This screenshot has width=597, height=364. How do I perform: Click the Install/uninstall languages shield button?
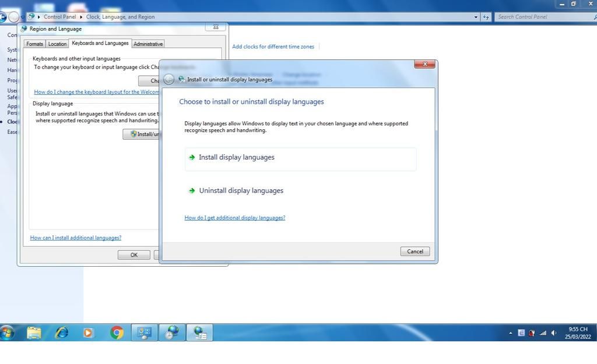(x=141, y=135)
